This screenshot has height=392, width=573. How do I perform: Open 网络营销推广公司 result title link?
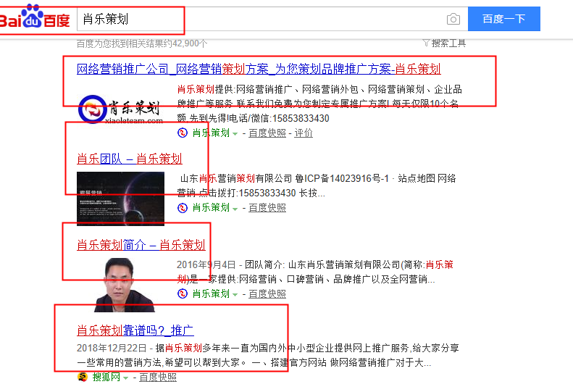[259, 69]
